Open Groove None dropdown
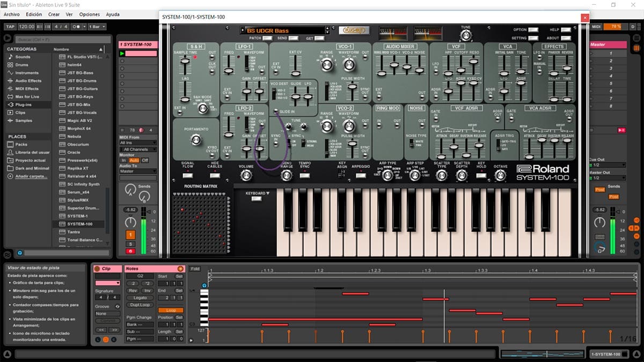 tap(107, 313)
